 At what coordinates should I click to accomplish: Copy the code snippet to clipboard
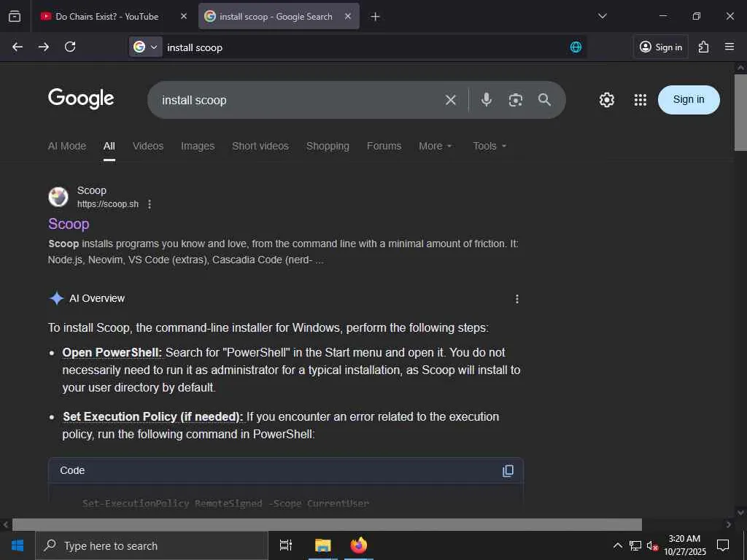click(x=508, y=470)
